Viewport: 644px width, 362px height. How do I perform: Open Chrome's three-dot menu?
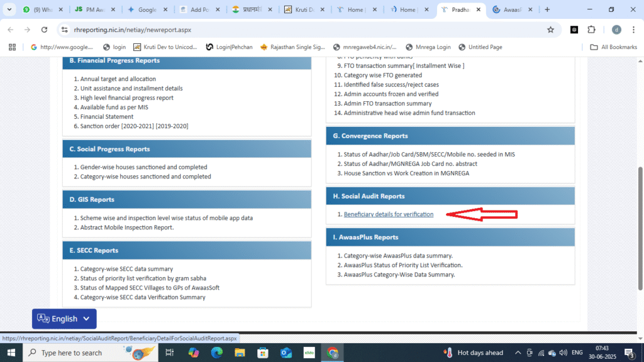tap(633, 30)
